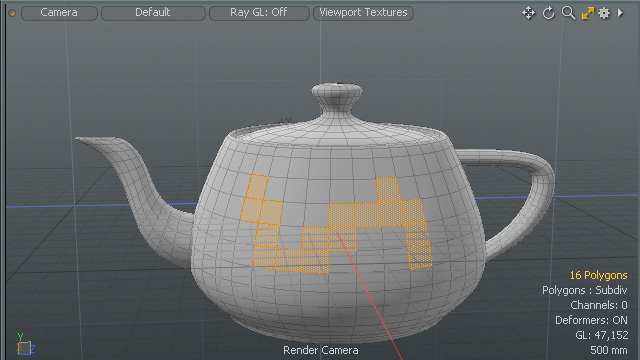This screenshot has width=640, height=360.
Task: Open the Viewport Textures menu
Action: pos(363,13)
